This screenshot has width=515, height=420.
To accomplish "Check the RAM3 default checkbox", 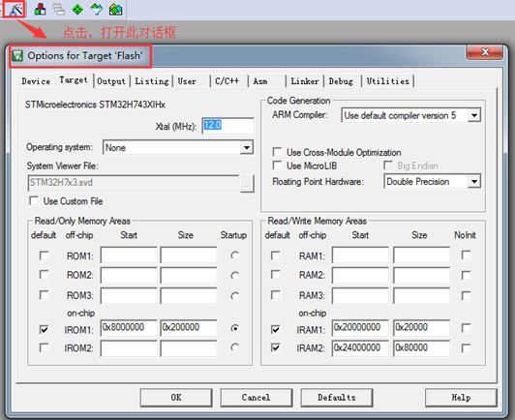I will 276,295.
